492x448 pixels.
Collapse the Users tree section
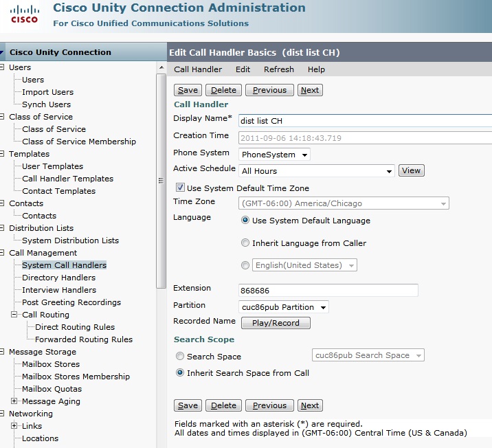[x=2, y=67]
